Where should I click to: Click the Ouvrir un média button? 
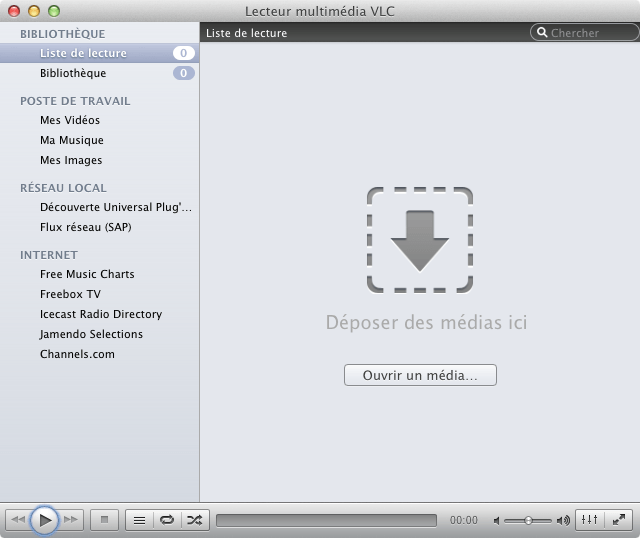tap(420, 375)
